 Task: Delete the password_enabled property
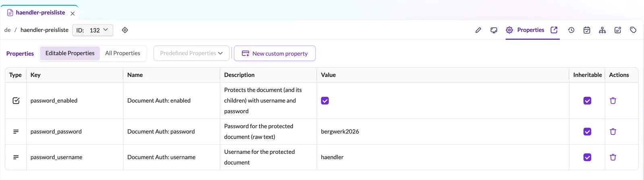tap(613, 101)
